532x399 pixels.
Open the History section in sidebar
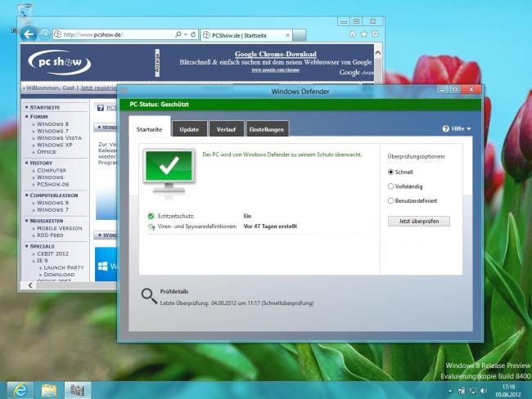click(41, 163)
